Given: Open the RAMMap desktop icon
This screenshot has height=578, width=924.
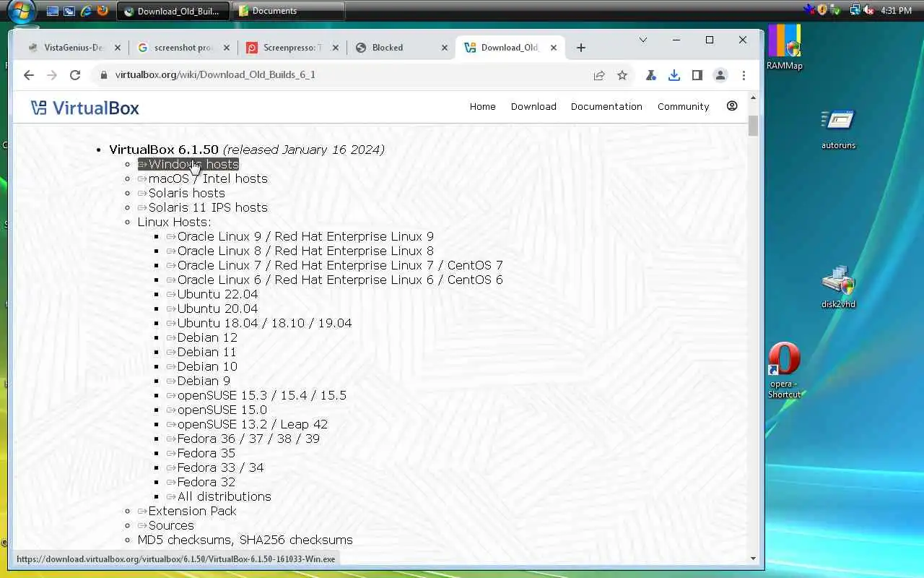Looking at the screenshot, I should [x=784, y=47].
